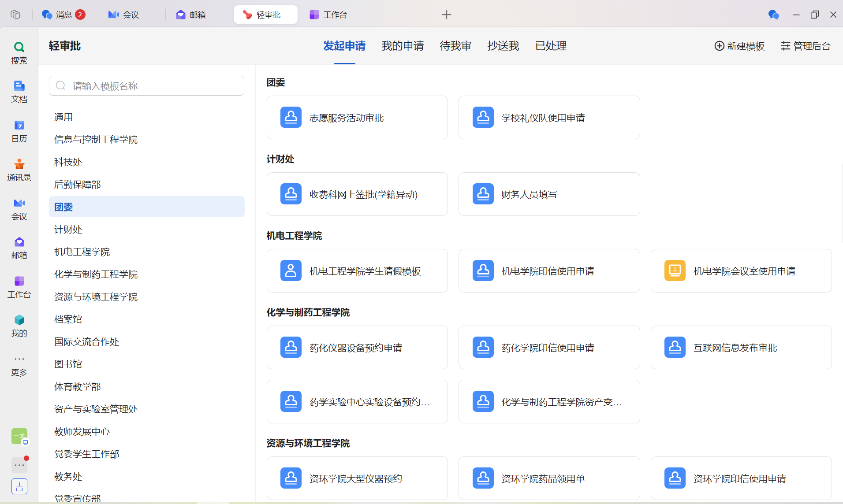
Task: Open the 会议 meetings section in sidebar
Action: tap(19, 208)
